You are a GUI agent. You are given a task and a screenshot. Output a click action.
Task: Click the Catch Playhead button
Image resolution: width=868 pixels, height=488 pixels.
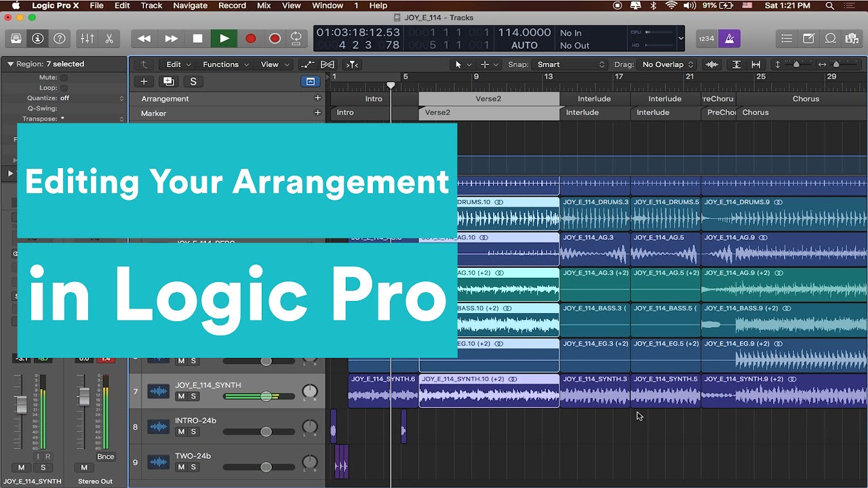pyautogui.click(x=352, y=64)
